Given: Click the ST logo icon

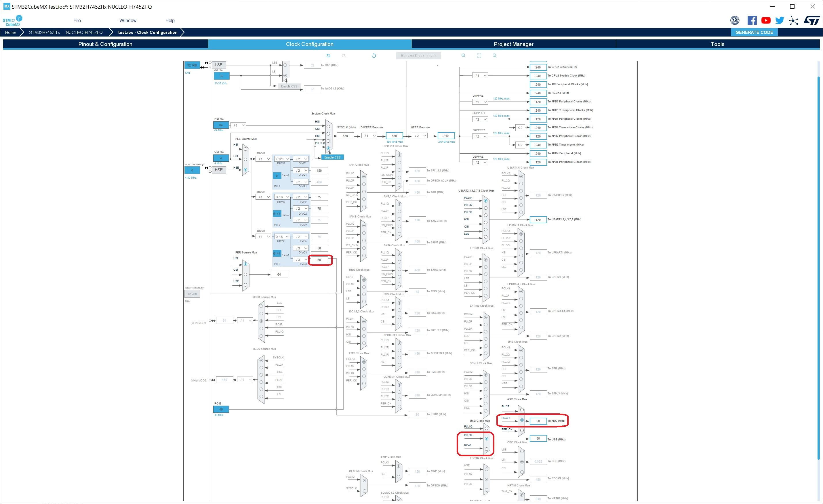Looking at the screenshot, I should tap(811, 20).
